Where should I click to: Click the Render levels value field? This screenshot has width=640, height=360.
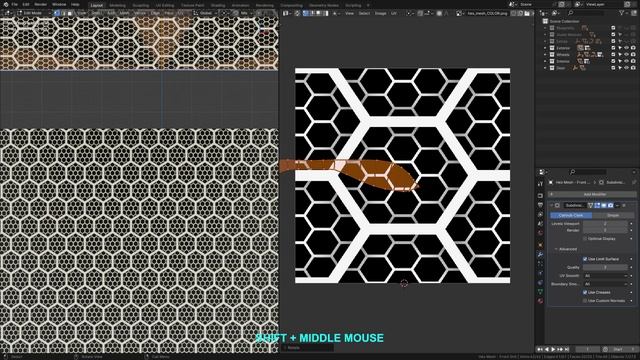(605, 230)
